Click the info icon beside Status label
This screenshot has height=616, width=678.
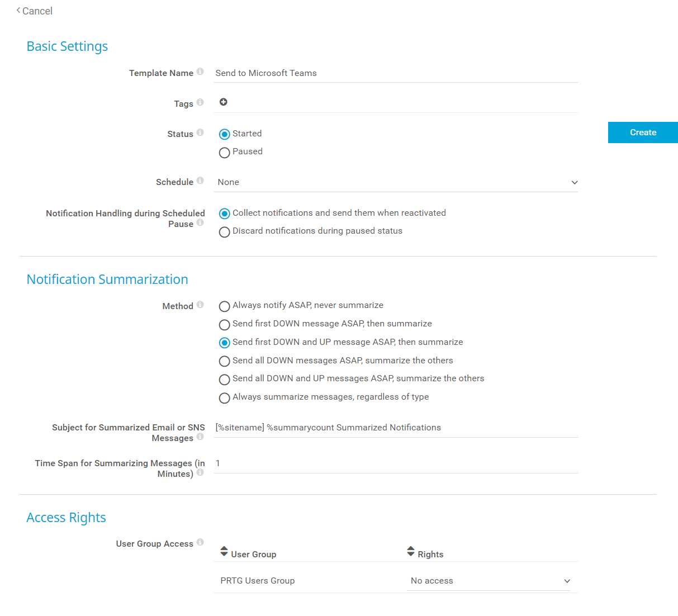coord(200,132)
